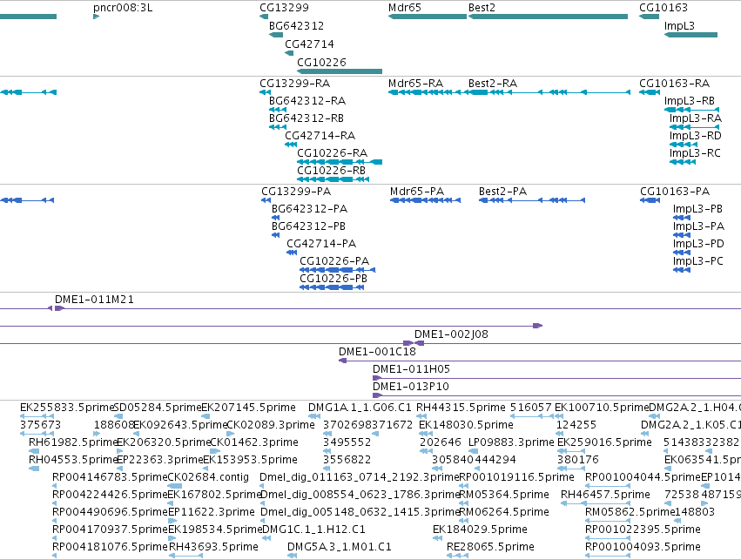Click the BG642312 gene label

296,26
